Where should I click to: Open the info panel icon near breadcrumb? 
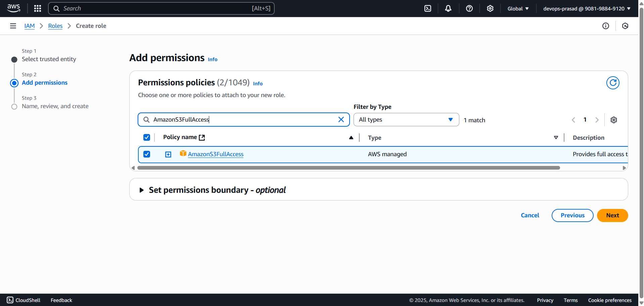coord(606,26)
